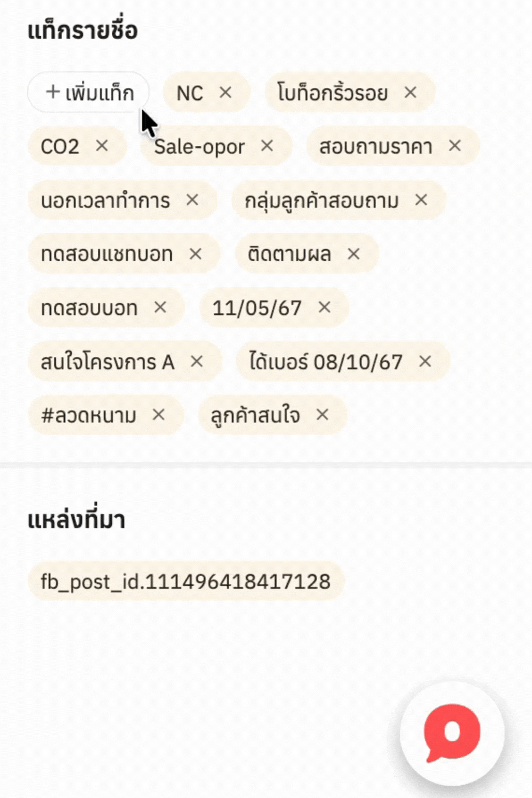Delete the 11/05/67 tag
This screenshot has width=532, height=798.
[325, 307]
